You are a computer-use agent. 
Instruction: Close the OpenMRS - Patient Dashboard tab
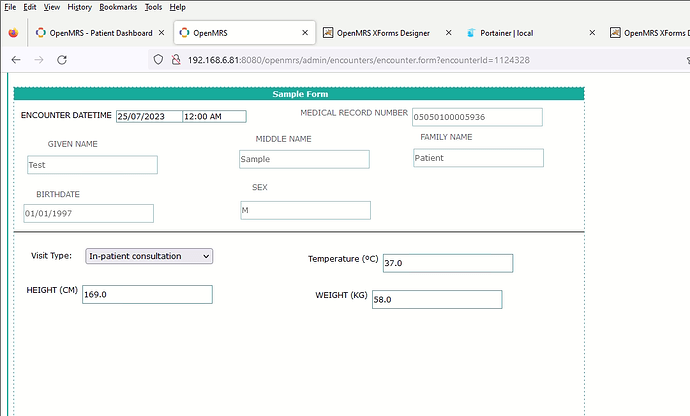click(x=162, y=33)
